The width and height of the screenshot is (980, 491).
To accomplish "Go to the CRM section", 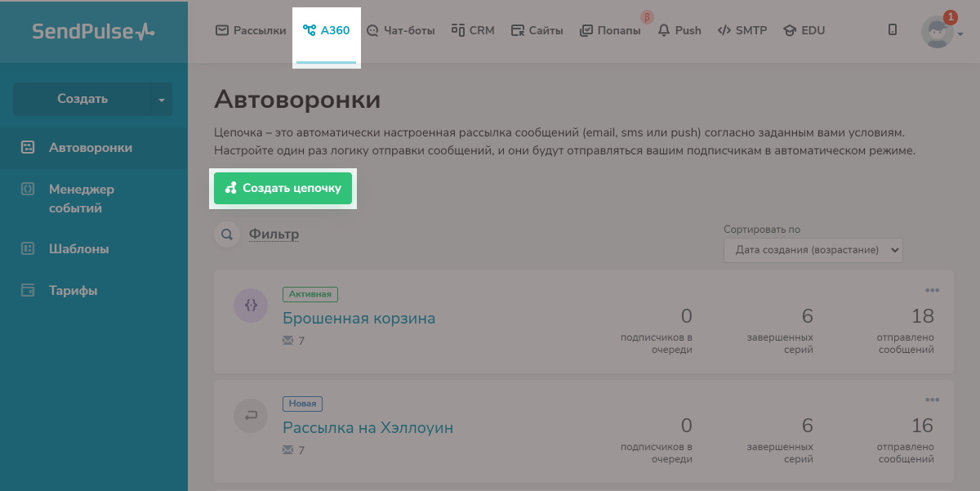I will pyautogui.click(x=472, y=30).
